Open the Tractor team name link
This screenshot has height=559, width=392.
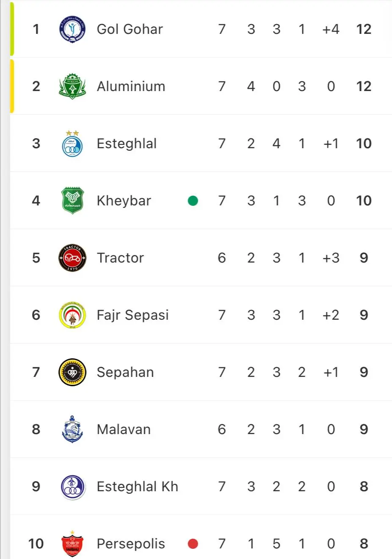click(120, 258)
